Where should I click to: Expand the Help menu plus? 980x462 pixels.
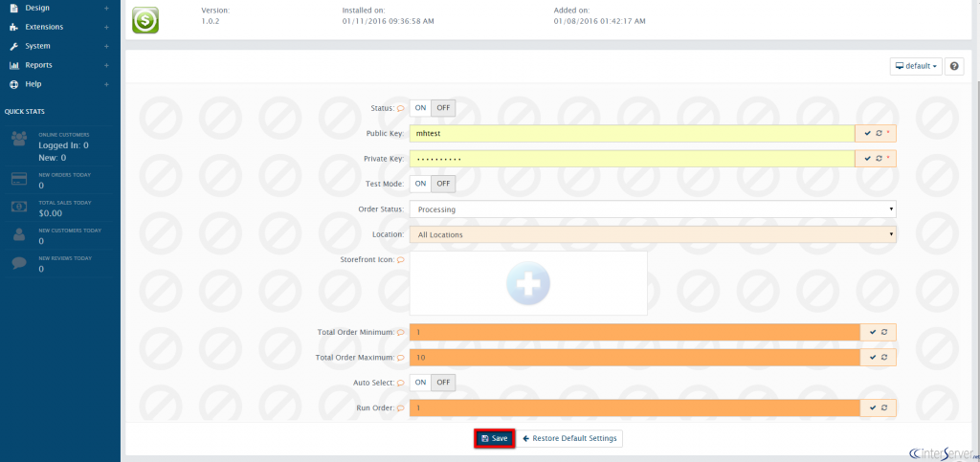[107, 84]
